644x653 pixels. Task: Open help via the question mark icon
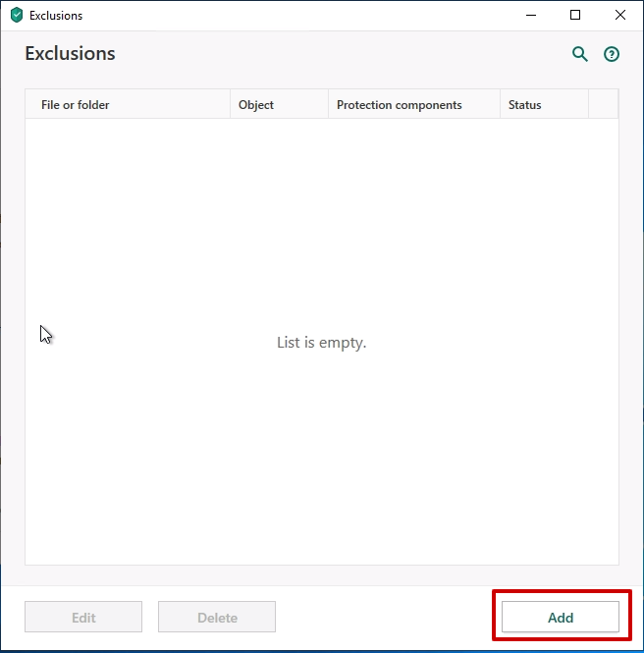(x=612, y=54)
